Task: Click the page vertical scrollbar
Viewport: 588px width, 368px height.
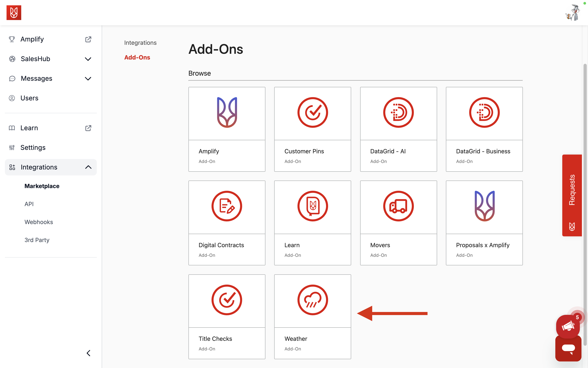Action: tap(585, 204)
